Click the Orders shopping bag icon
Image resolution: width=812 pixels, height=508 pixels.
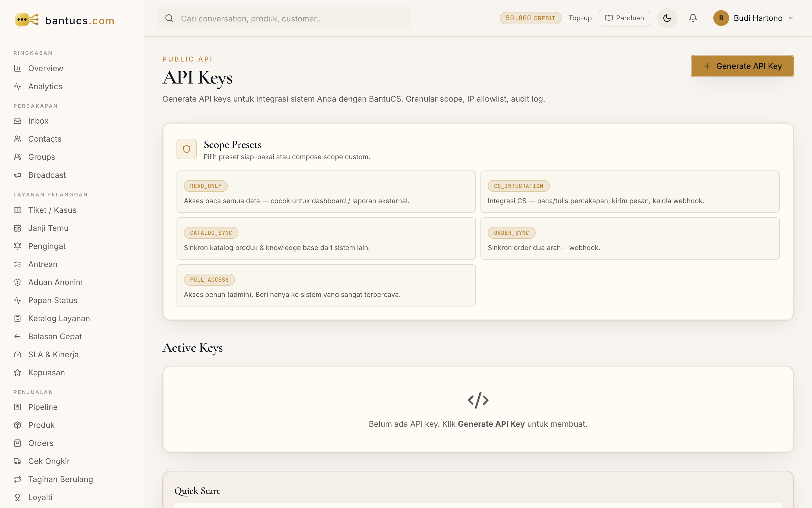pyautogui.click(x=17, y=443)
